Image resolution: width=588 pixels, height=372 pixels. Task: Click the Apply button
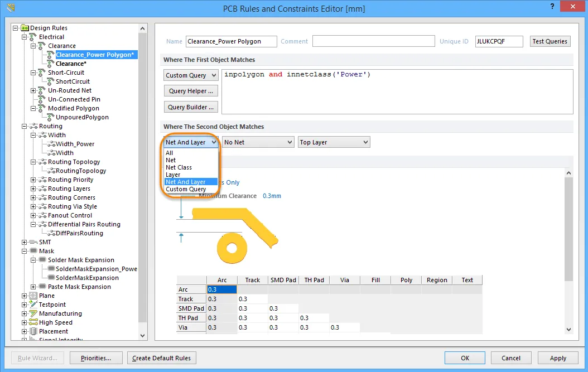click(x=558, y=358)
